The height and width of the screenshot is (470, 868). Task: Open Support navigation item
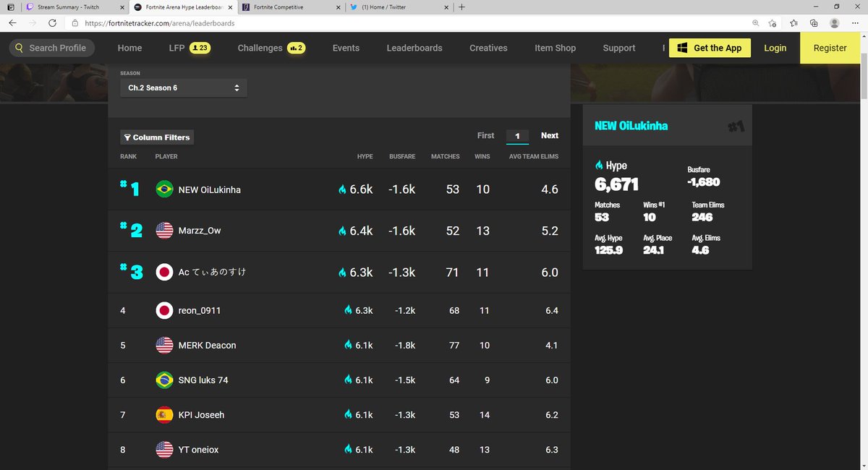coord(619,48)
